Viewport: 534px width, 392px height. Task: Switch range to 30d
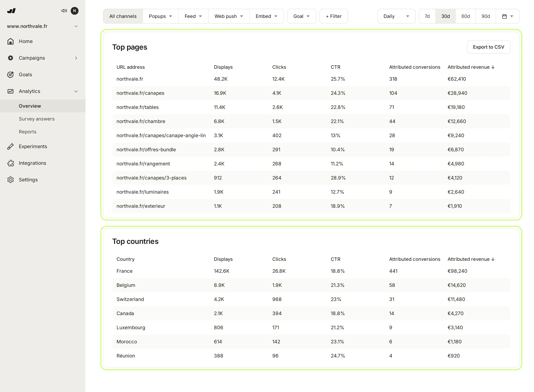click(x=445, y=16)
